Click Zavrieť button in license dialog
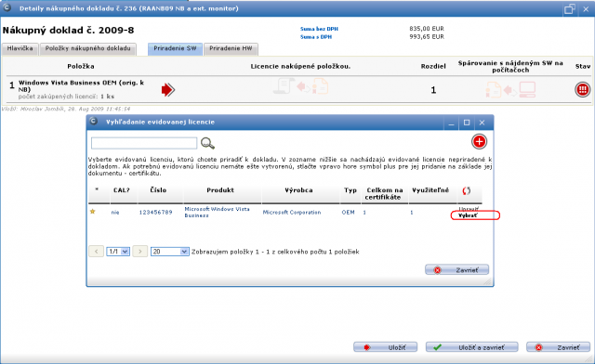This screenshot has width=595, height=364. [456, 270]
